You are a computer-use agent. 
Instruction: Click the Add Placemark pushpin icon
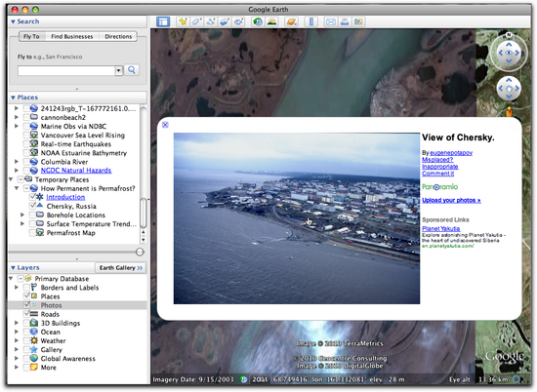click(x=184, y=21)
